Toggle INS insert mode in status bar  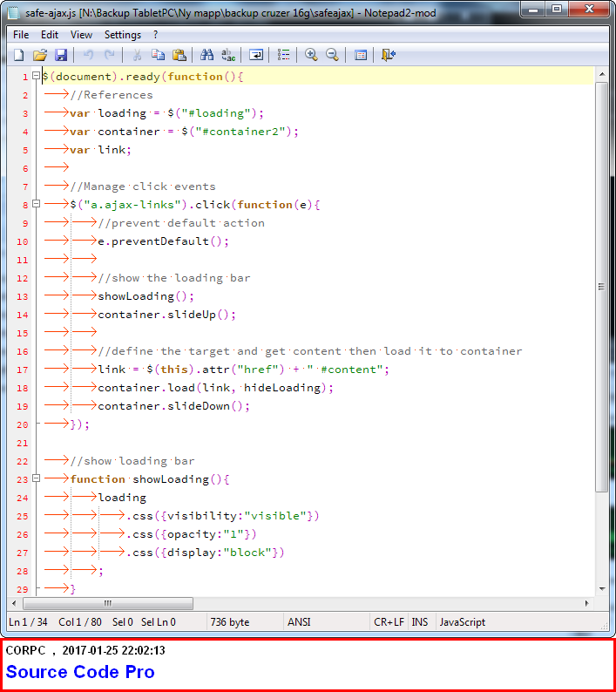coord(419,622)
